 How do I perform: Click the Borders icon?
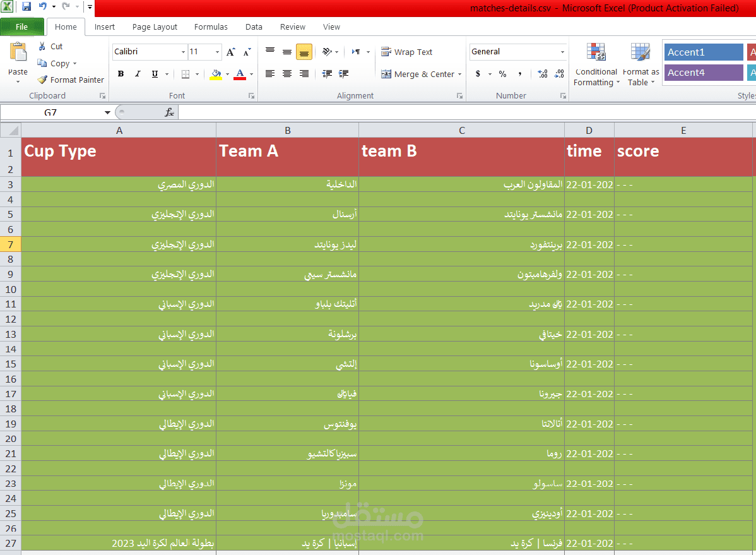185,74
